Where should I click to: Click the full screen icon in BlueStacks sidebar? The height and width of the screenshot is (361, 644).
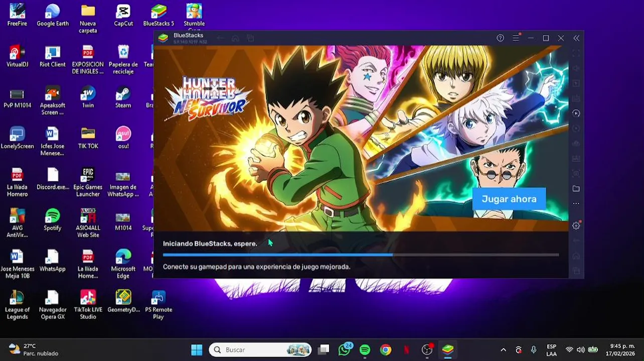tap(576, 53)
